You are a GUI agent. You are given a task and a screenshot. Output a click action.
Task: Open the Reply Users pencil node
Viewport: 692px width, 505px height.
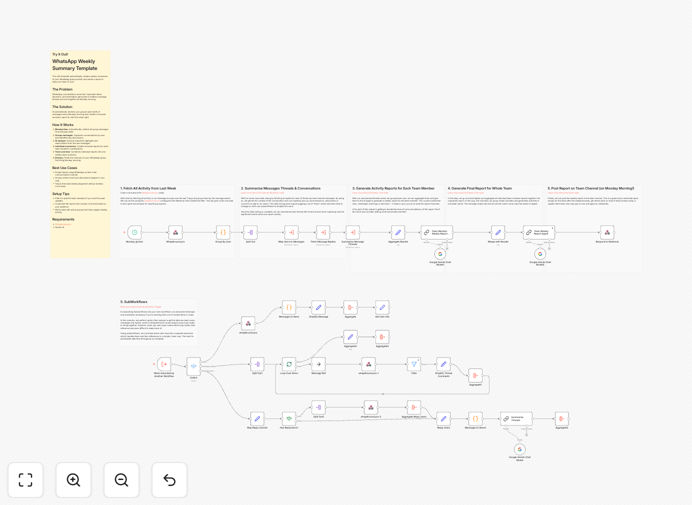pyautogui.click(x=444, y=418)
